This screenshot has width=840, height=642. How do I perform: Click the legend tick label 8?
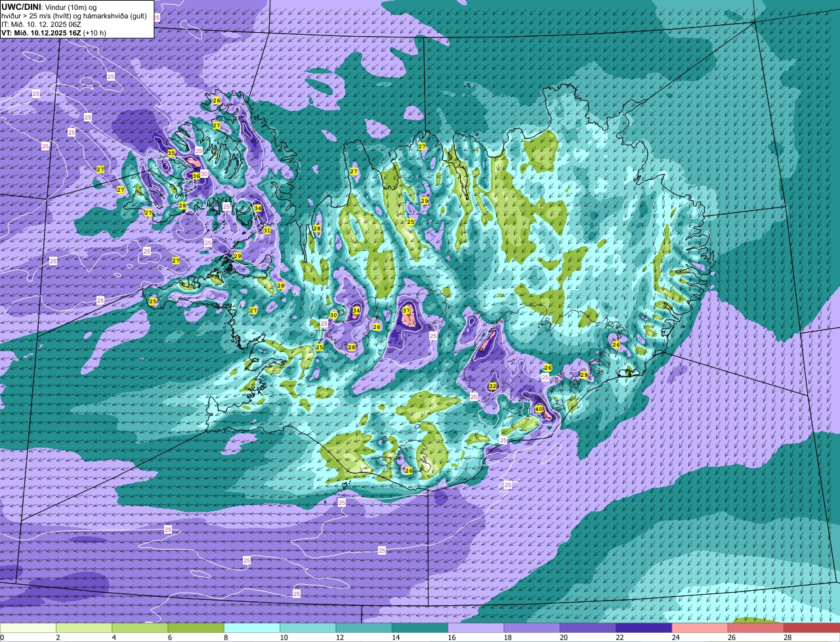click(x=226, y=637)
